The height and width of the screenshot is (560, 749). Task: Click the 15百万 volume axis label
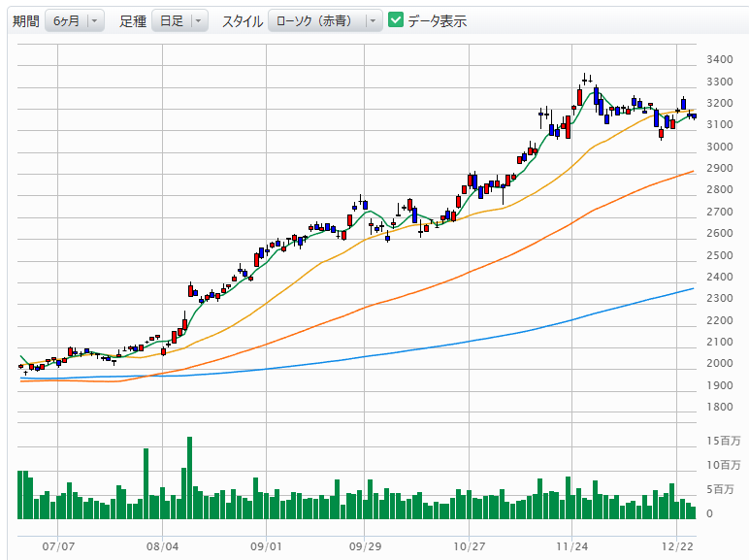(x=723, y=442)
